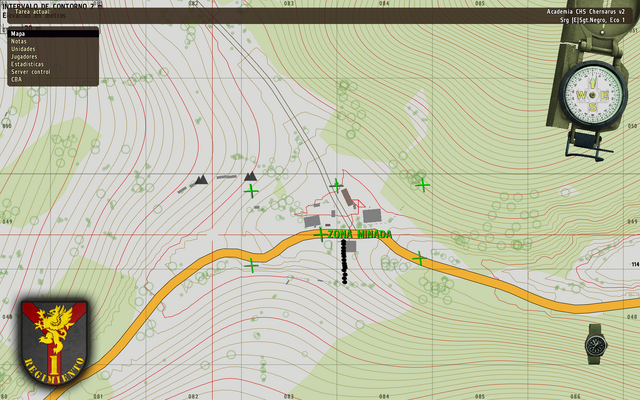This screenshot has height=400, width=640.
Task: Select green cross marker on the railway line
Action: point(336,185)
